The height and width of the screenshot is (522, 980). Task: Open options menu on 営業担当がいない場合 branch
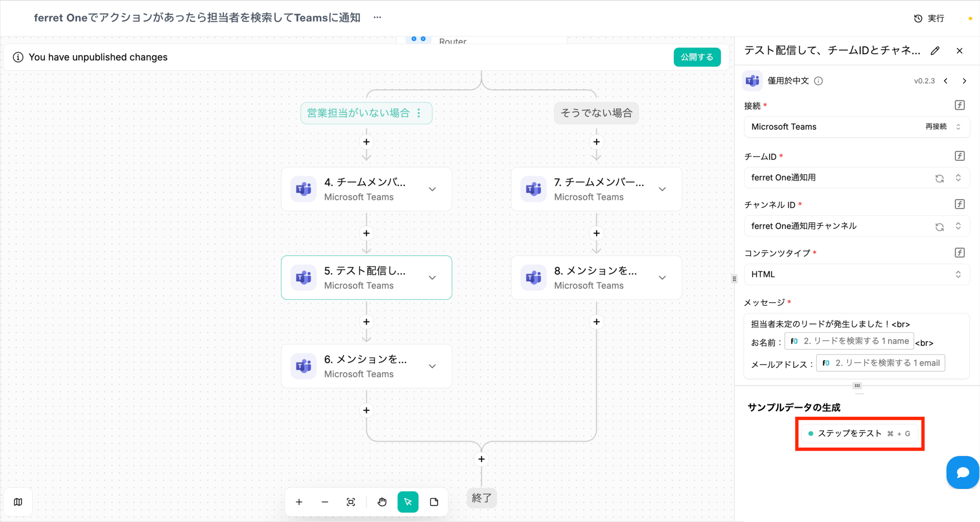[419, 113]
